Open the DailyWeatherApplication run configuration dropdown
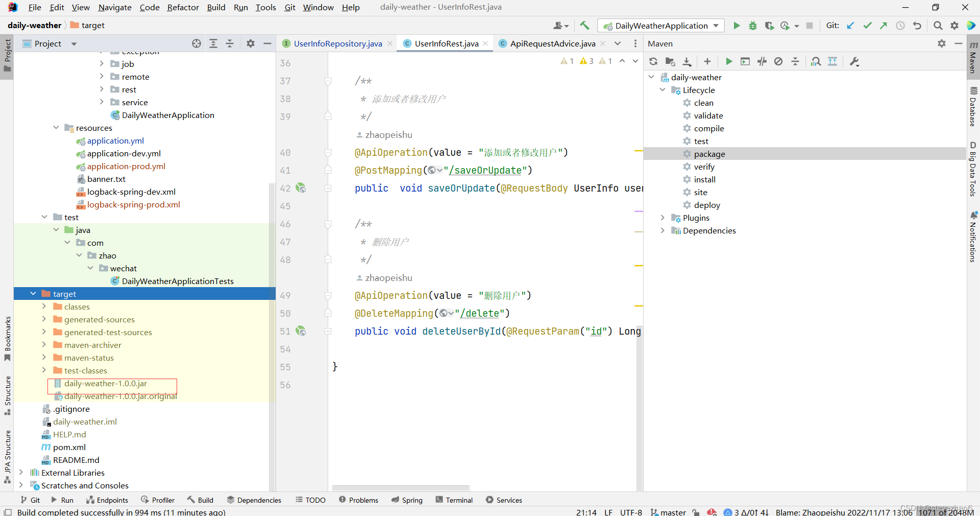This screenshot has width=980, height=516. tap(661, 26)
